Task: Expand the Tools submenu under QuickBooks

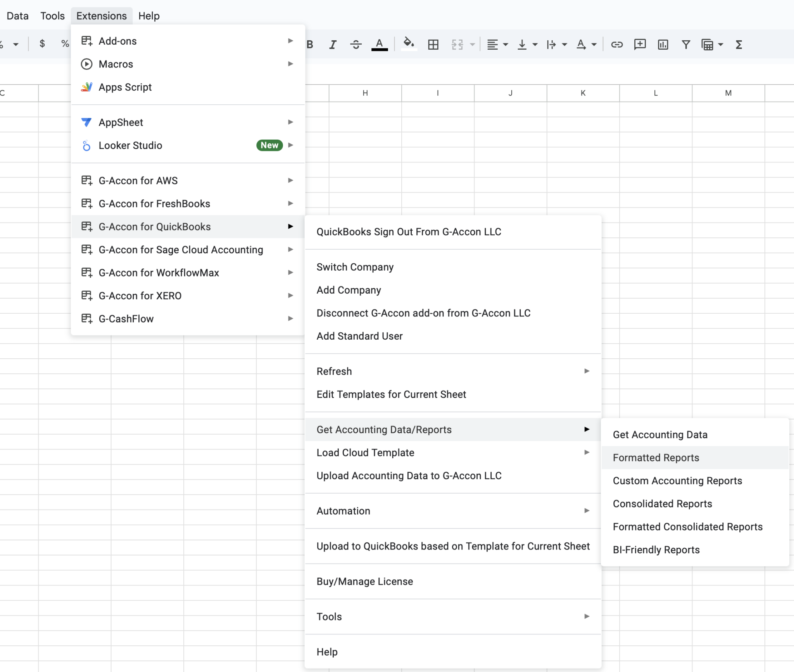Action: click(x=453, y=617)
